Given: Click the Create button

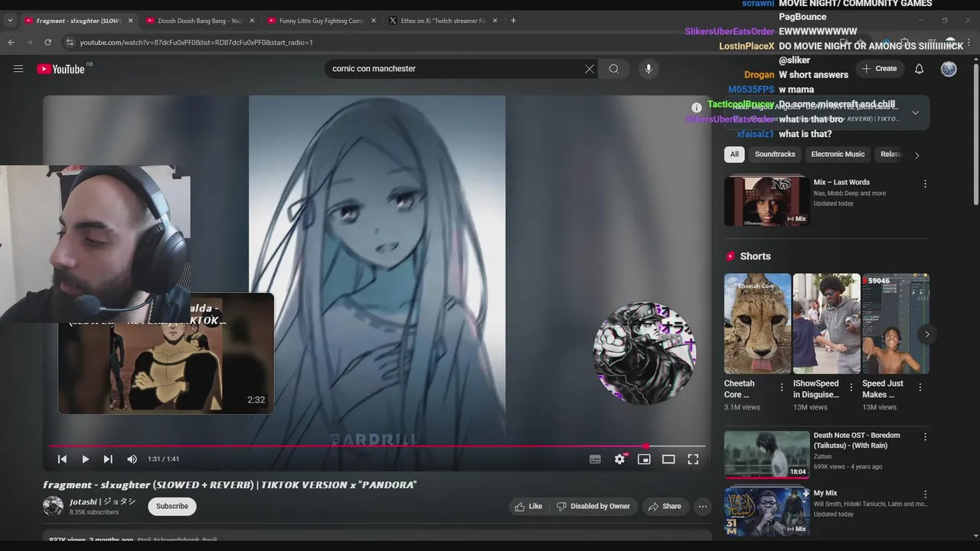Looking at the screenshot, I should coord(879,69).
